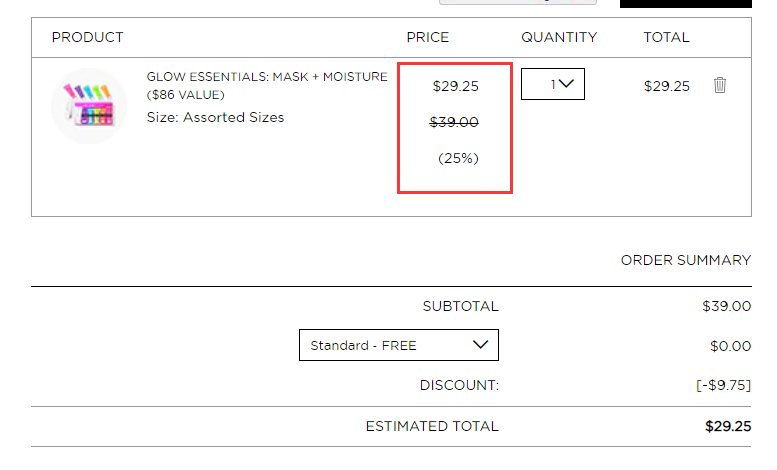The image size is (777, 470).
Task: Expand the Standard - FREE shipping dropdown
Action: (x=398, y=345)
